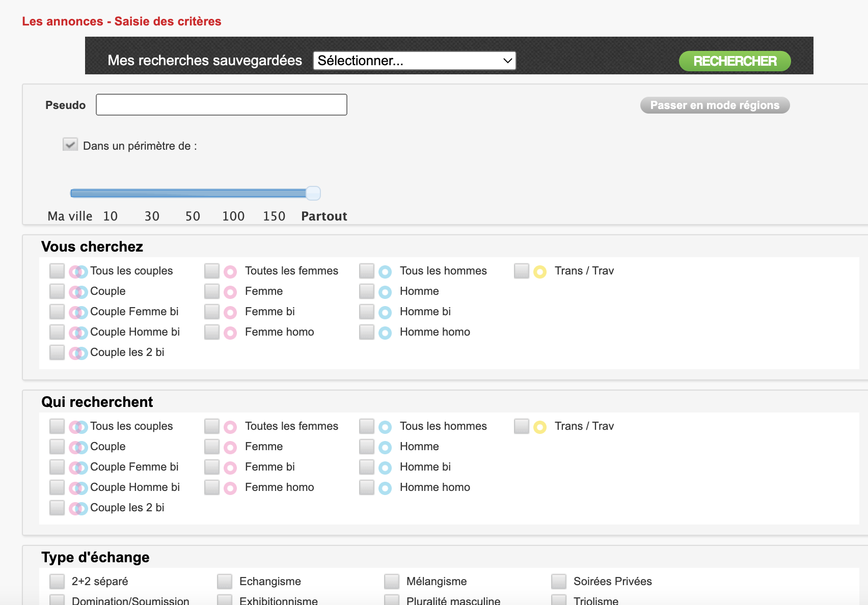Click couple icon beside 'Couple' under Vous cherchez
Image resolution: width=868 pixels, height=605 pixels.
[78, 292]
